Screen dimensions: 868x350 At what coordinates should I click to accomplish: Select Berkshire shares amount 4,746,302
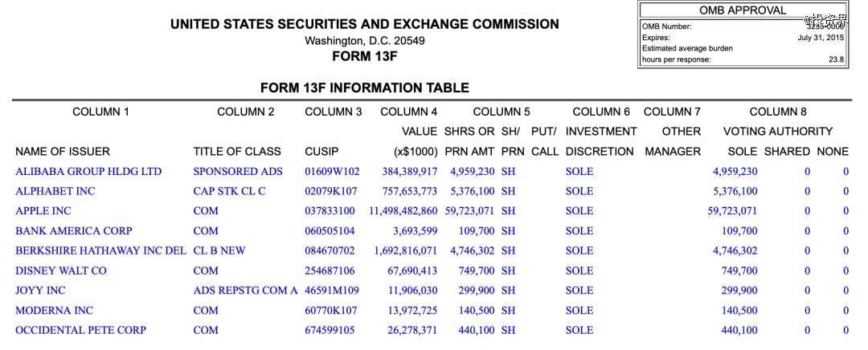click(473, 251)
